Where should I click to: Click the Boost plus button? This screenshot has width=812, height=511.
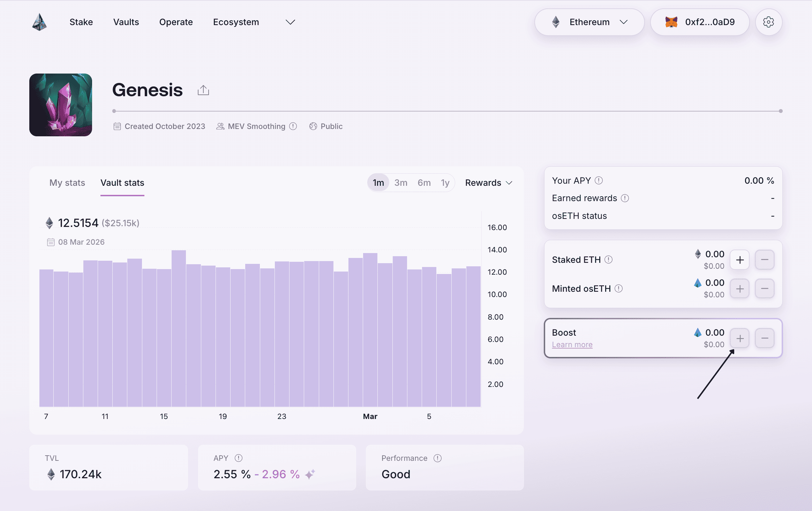pos(740,338)
